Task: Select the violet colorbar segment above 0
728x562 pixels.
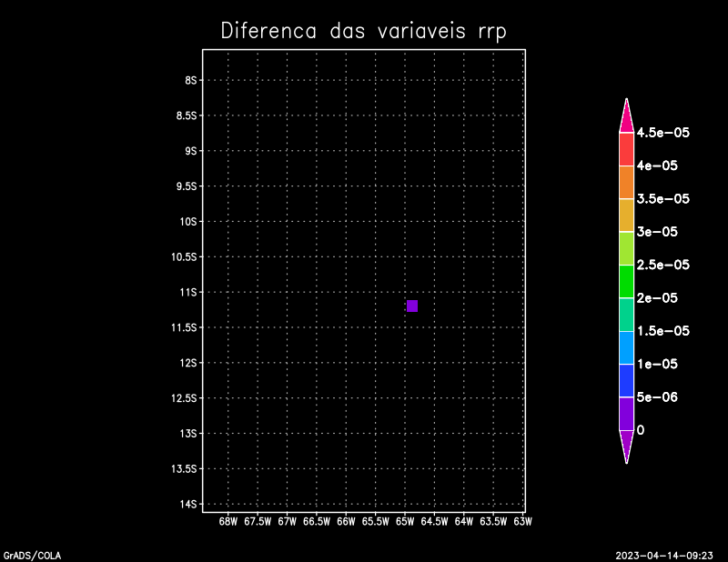Action: [626, 413]
